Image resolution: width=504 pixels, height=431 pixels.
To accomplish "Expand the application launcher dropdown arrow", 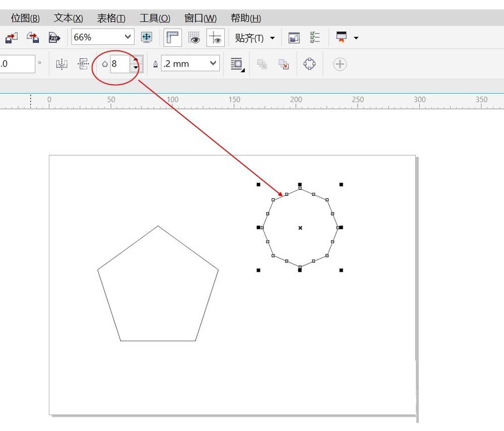I will pyautogui.click(x=356, y=38).
